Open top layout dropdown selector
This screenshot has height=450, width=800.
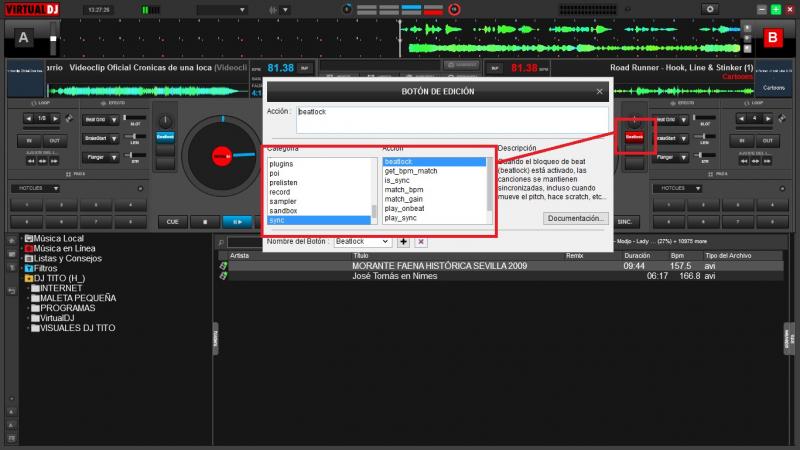click(221, 10)
